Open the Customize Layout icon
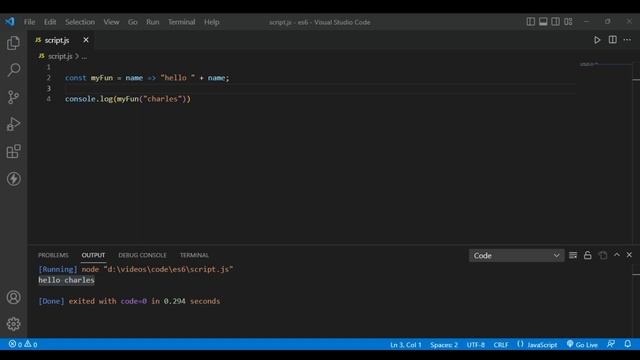640x360 pixels. pos(568,22)
